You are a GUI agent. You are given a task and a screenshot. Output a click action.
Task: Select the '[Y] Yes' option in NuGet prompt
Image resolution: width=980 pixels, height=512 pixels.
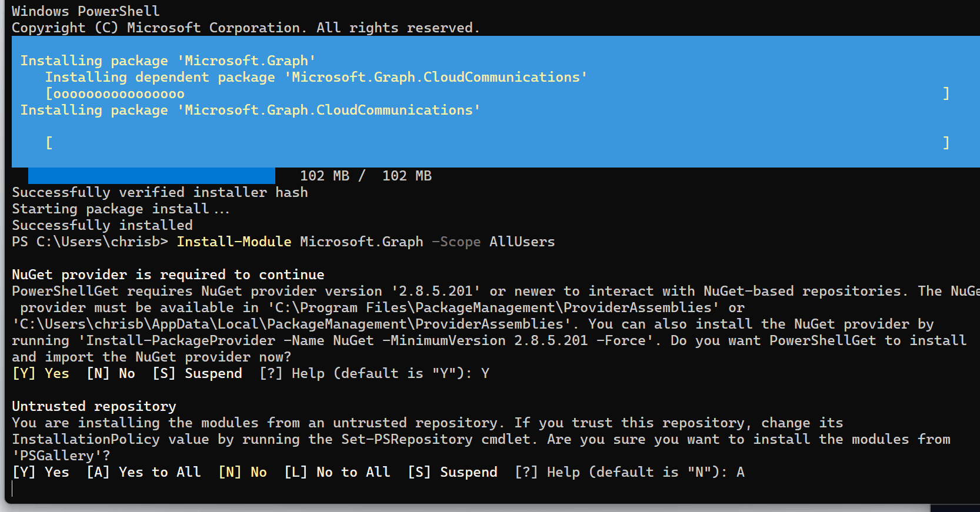coord(41,373)
